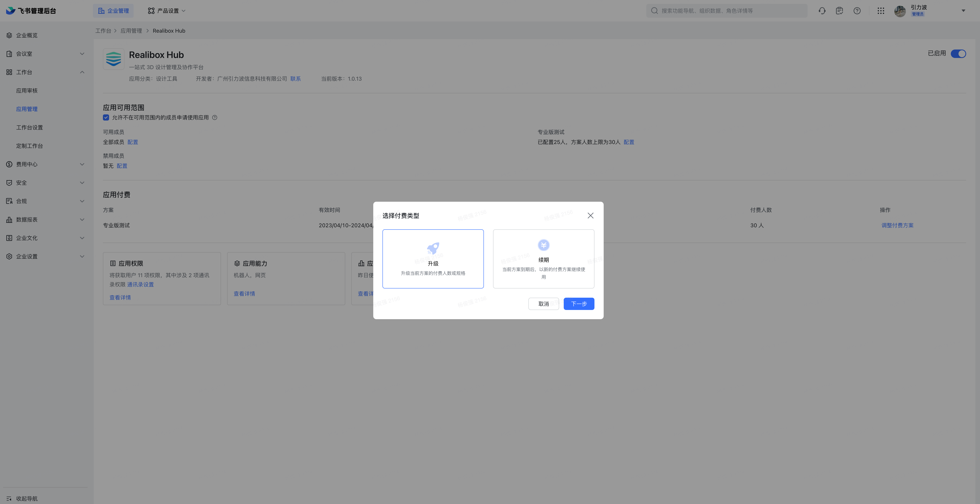Click the 合规 sidebar icon
This screenshot has width=980, height=504.
coord(9,201)
